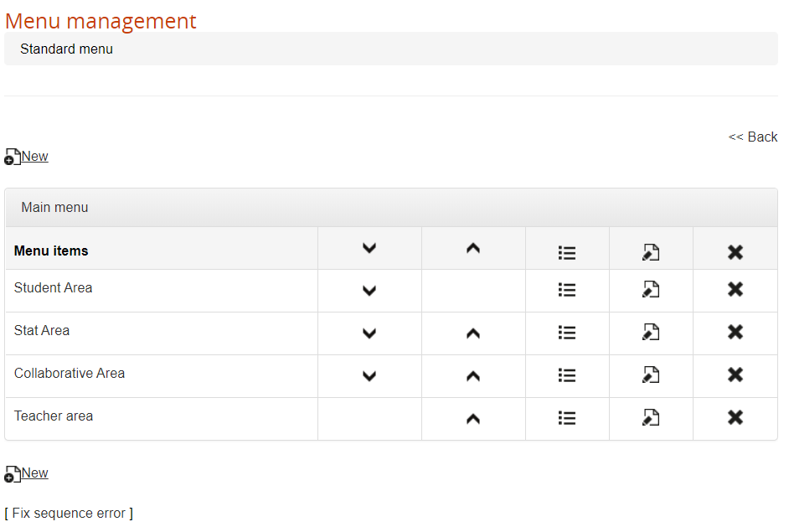This screenshot has height=532, width=789.
Task: Delete the "Teacher area" menu item
Action: pyautogui.click(x=735, y=418)
